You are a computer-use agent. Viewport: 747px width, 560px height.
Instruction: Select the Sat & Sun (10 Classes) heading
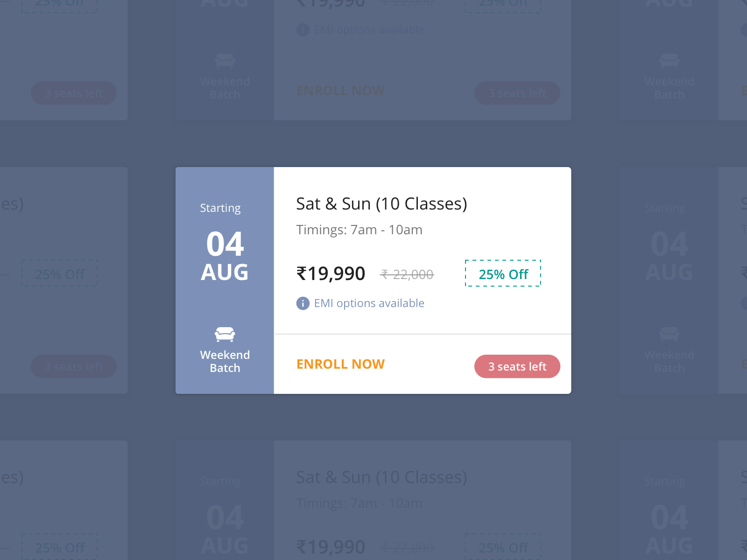[382, 203]
